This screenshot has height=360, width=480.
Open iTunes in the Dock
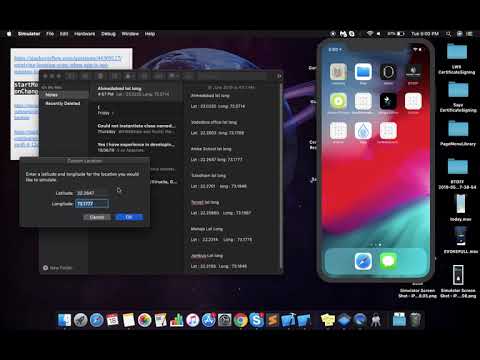point(193,320)
